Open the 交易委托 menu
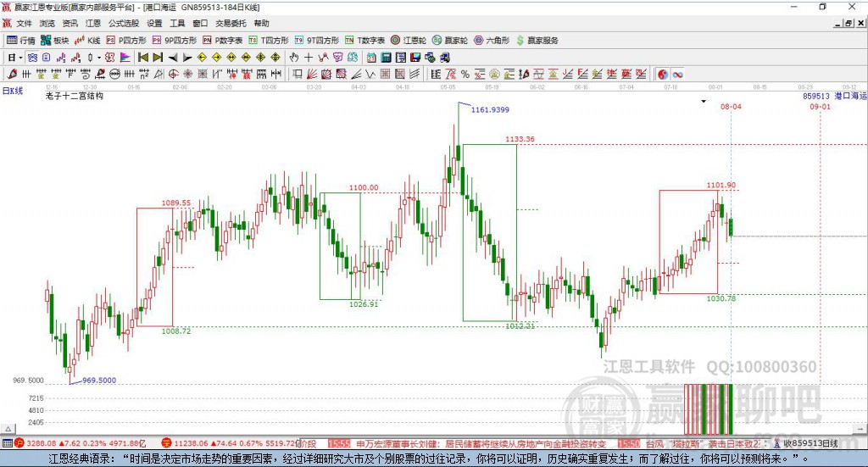Viewport: 868px width, 467px height. (x=231, y=23)
